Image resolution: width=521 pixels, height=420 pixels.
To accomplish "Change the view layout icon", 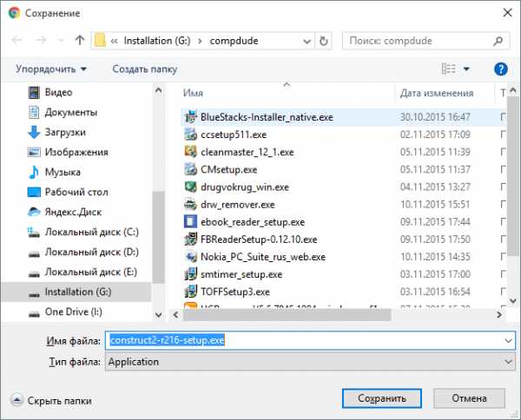I will 449,69.
